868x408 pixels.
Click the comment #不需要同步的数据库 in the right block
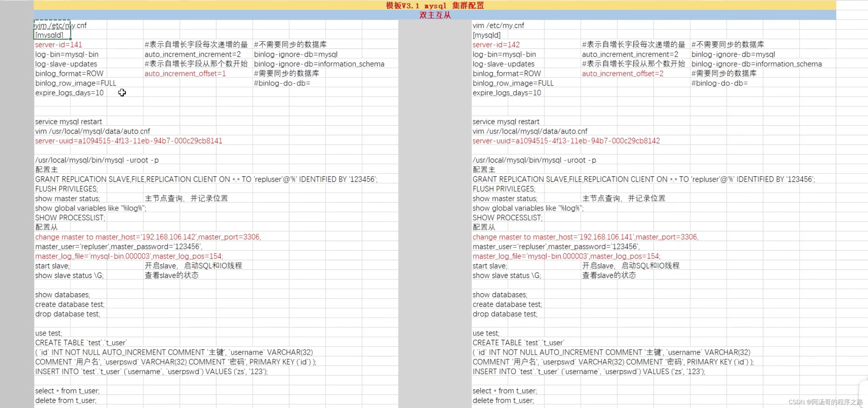(x=728, y=44)
